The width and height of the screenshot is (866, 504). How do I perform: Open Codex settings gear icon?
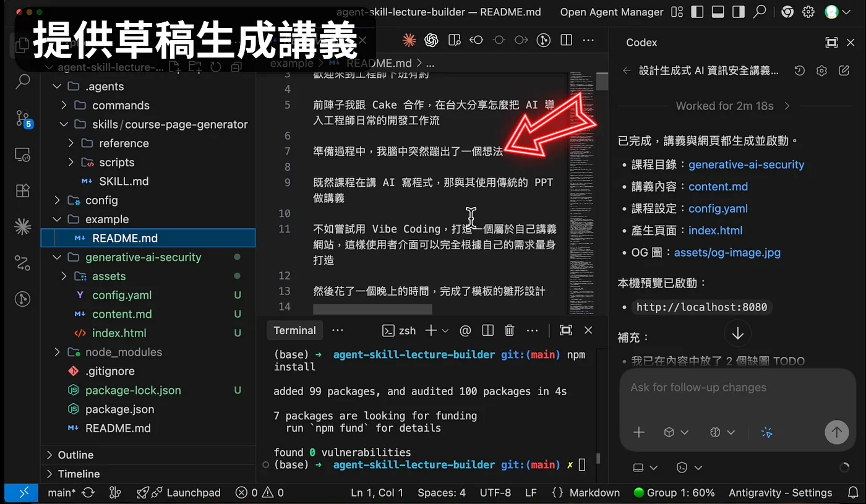pyautogui.click(x=821, y=70)
